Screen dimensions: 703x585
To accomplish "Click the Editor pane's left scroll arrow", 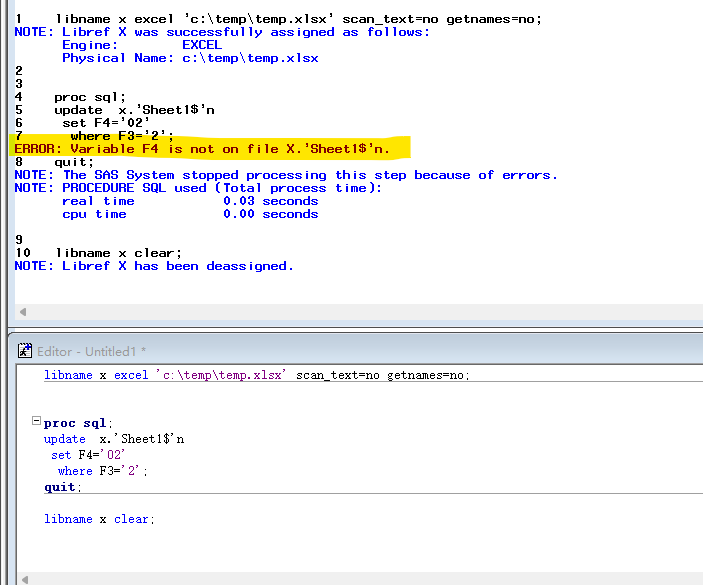I will [24, 578].
